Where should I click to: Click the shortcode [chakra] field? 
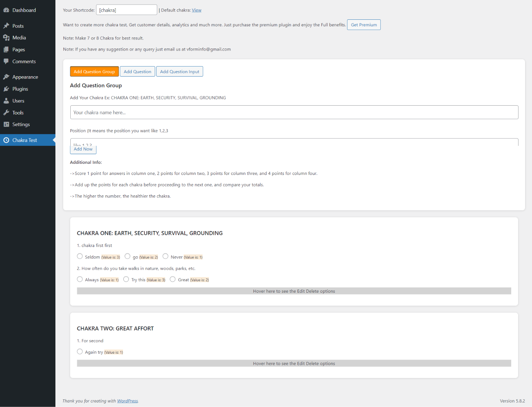[126, 10]
